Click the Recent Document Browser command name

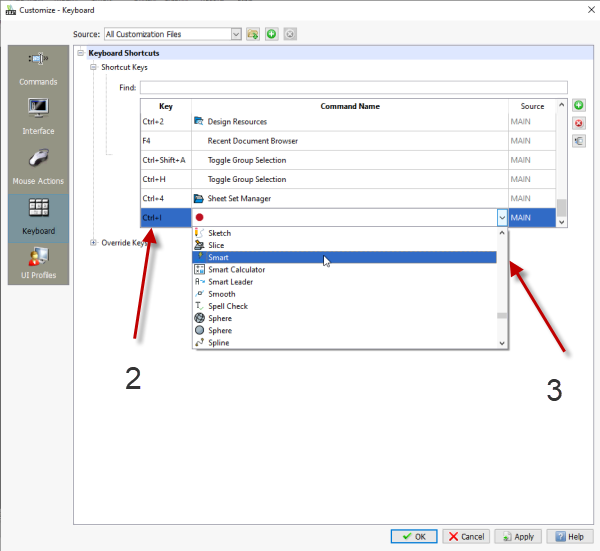(253, 141)
